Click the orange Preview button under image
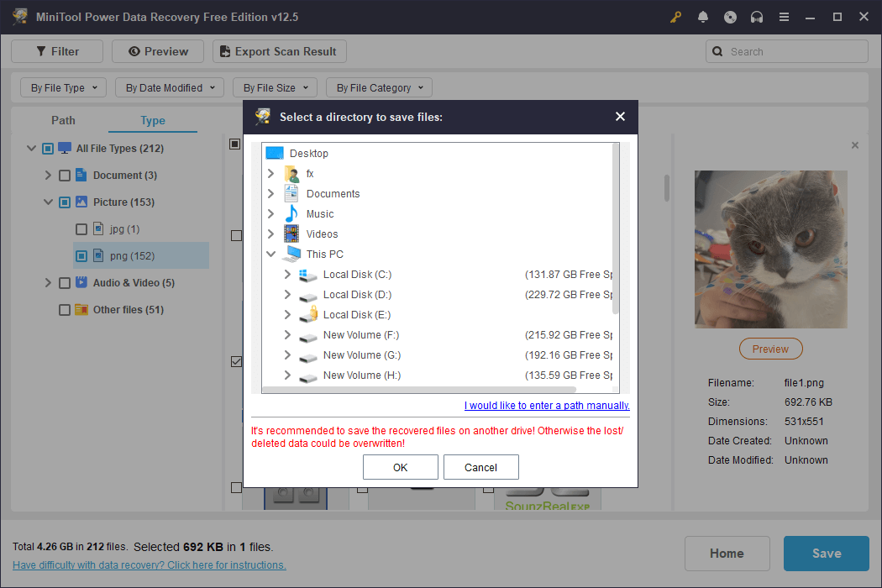This screenshot has height=588, width=882. point(770,349)
